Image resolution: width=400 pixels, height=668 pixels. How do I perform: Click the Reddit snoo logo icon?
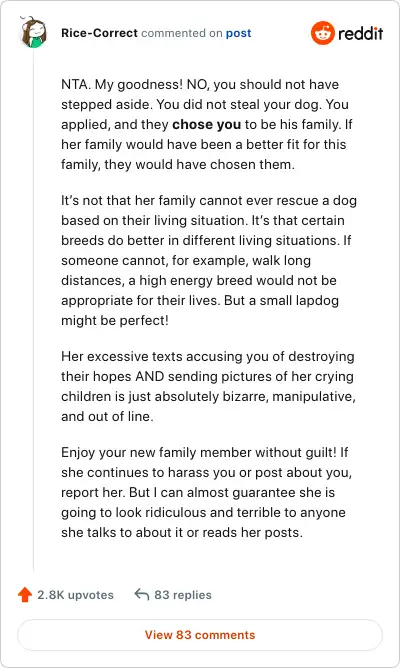(322, 33)
